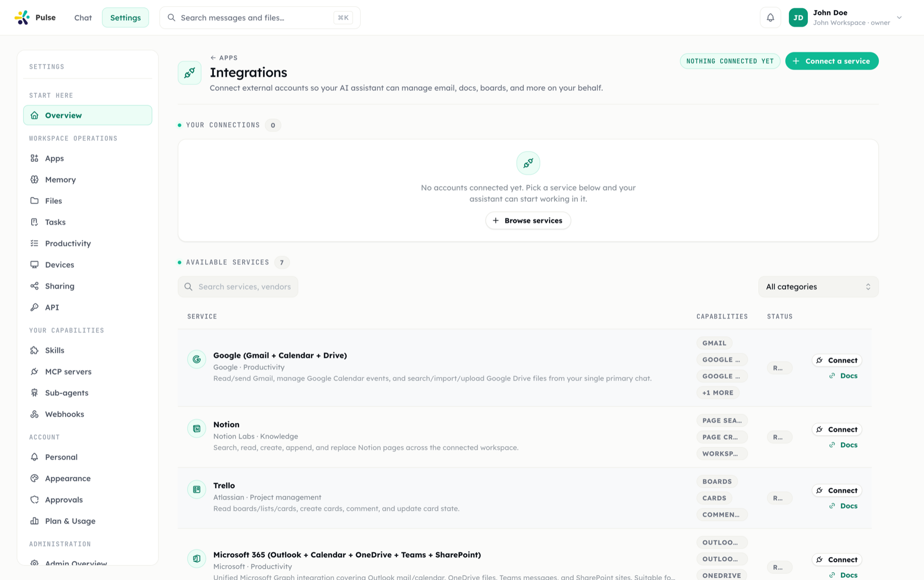Viewport: 924px width, 580px height.
Task: Click the Trello service icon
Action: [196, 490]
